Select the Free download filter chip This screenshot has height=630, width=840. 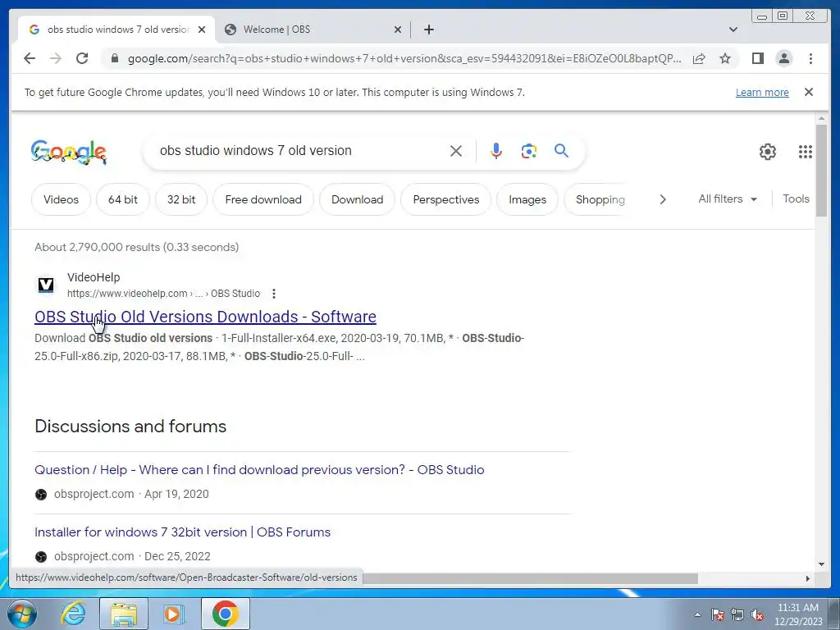tap(263, 199)
